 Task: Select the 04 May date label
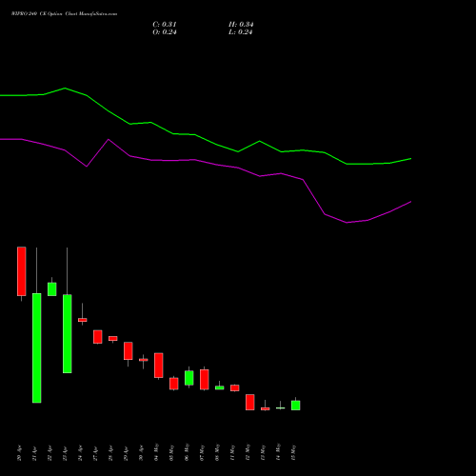[157, 452]
